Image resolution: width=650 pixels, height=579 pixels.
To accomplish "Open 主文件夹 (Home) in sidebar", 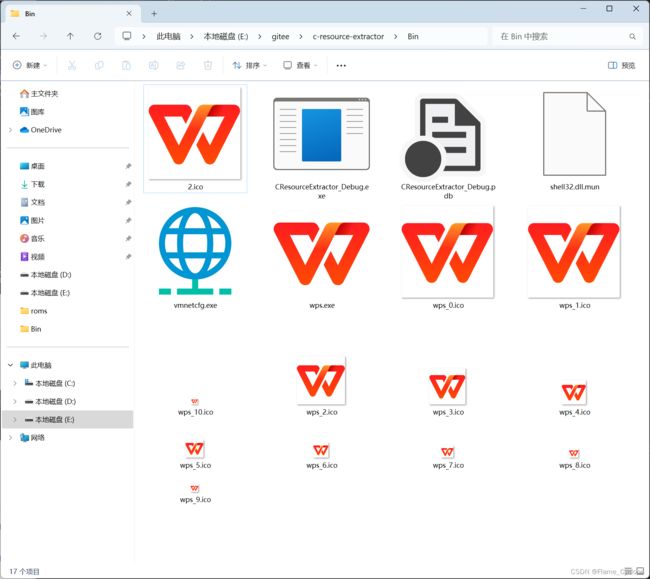I will [x=39, y=94].
